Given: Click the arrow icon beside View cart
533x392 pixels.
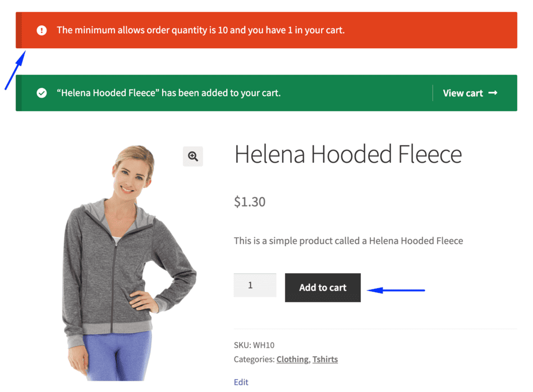Looking at the screenshot, I should 493,93.
